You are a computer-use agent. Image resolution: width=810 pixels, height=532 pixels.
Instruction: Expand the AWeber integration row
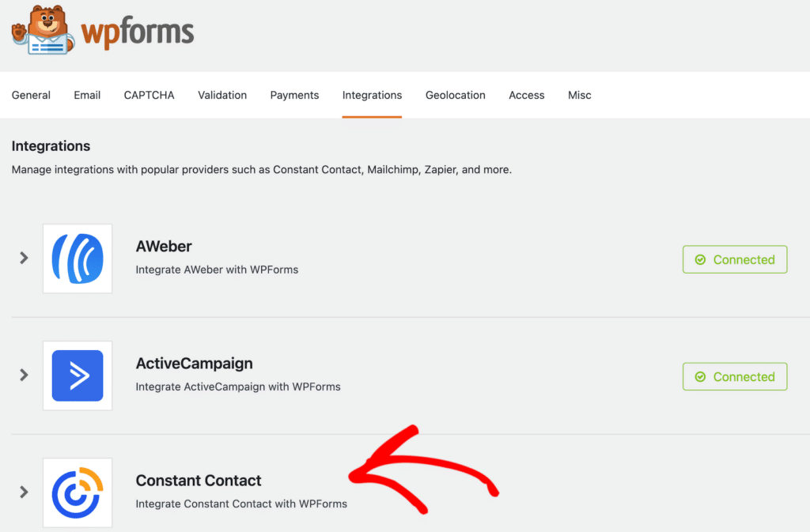[24, 258]
